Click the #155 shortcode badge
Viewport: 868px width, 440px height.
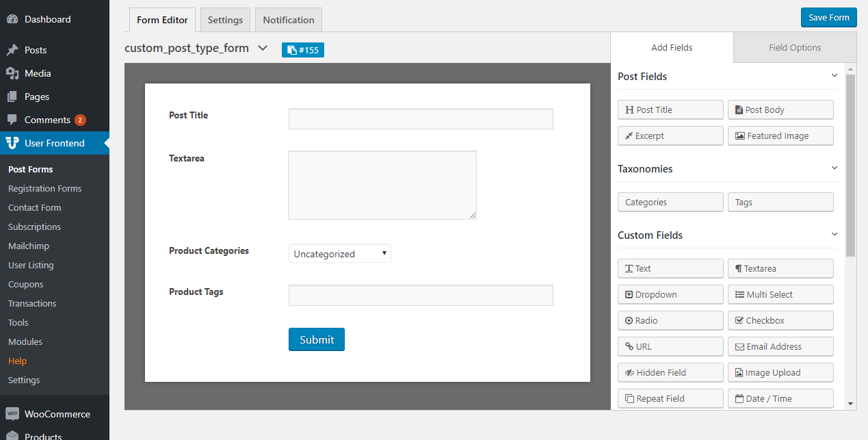coord(302,49)
